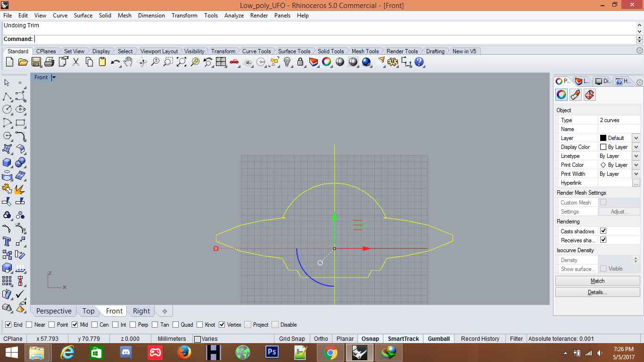Select the pointer arrow tool in the sidebar
This screenshot has height=362, width=644.
pos(7,83)
